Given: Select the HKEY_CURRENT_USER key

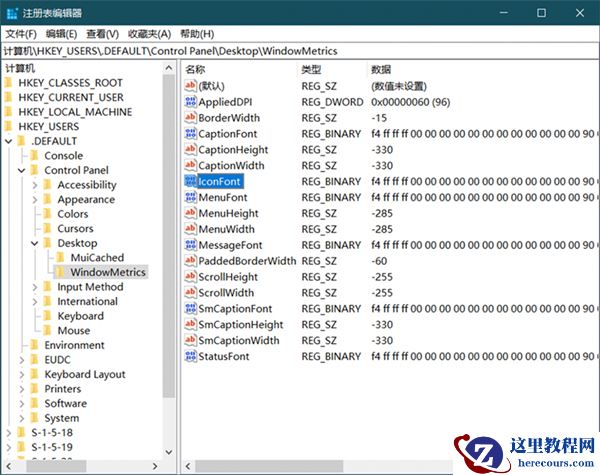Looking at the screenshot, I should coord(71,97).
